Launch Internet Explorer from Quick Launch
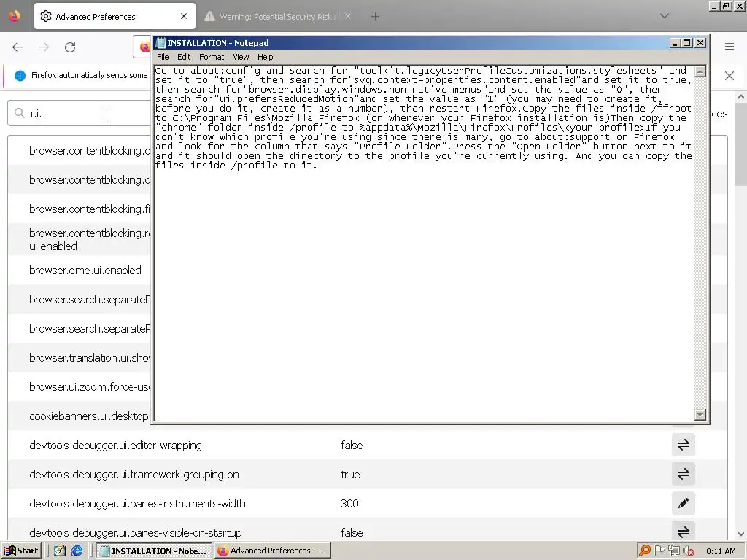 click(x=77, y=551)
